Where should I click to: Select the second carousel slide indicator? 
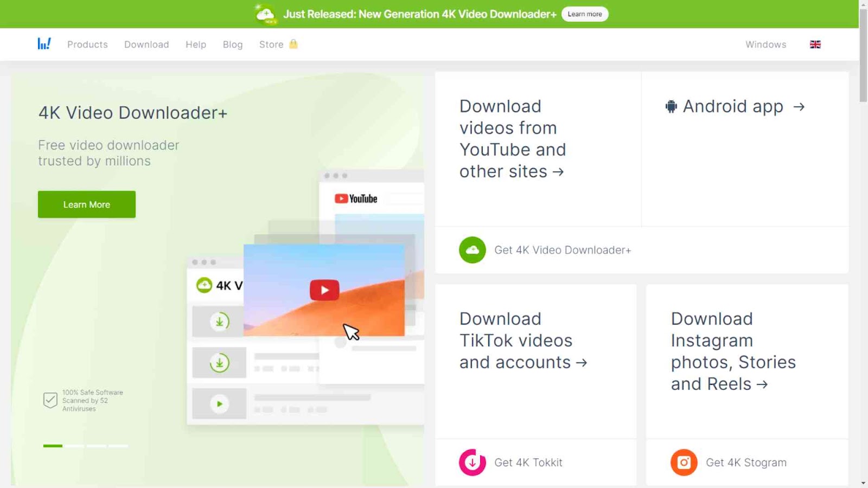click(75, 446)
